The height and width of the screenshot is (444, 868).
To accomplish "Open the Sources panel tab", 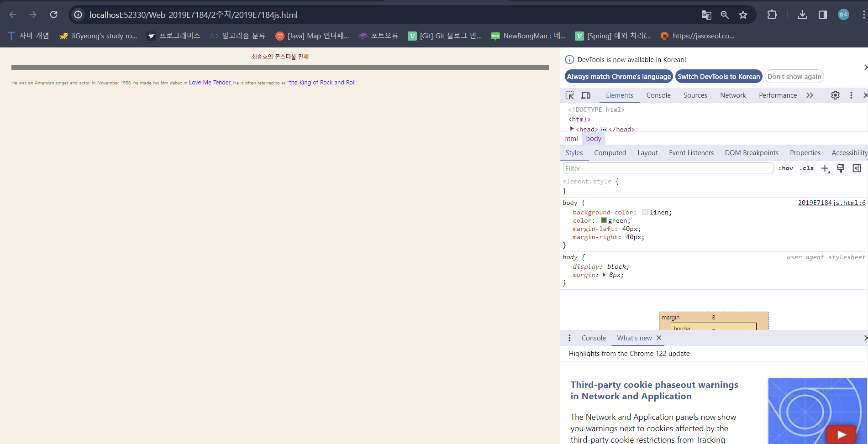I will click(695, 95).
